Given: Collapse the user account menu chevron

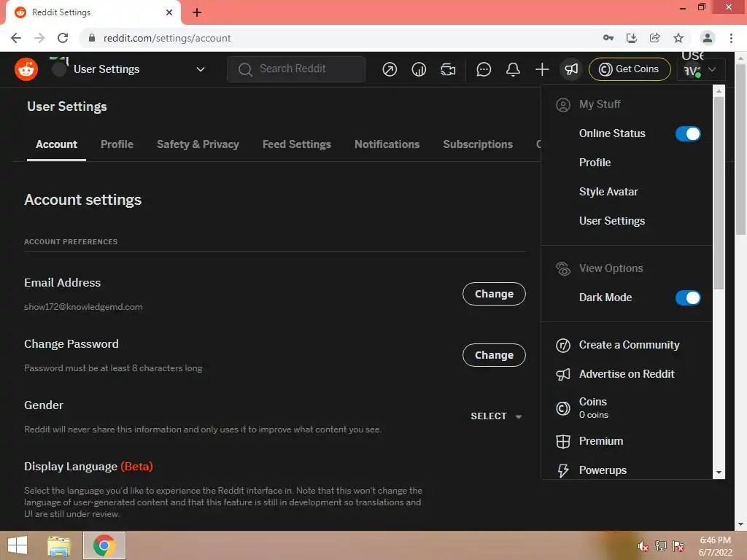Looking at the screenshot, I should [x=712, y=69].
